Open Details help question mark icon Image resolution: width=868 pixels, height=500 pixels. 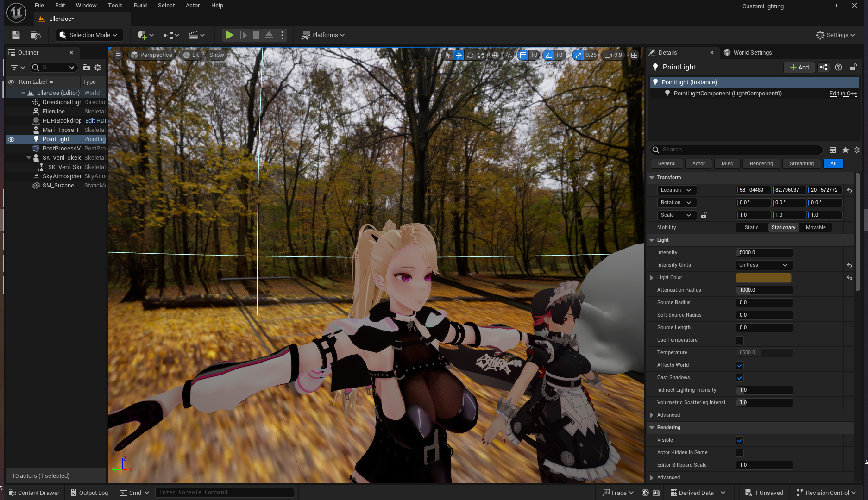pos(838,68)
